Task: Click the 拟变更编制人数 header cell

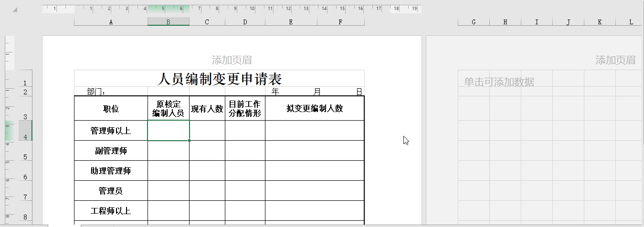Action: (x=314, y=109)
